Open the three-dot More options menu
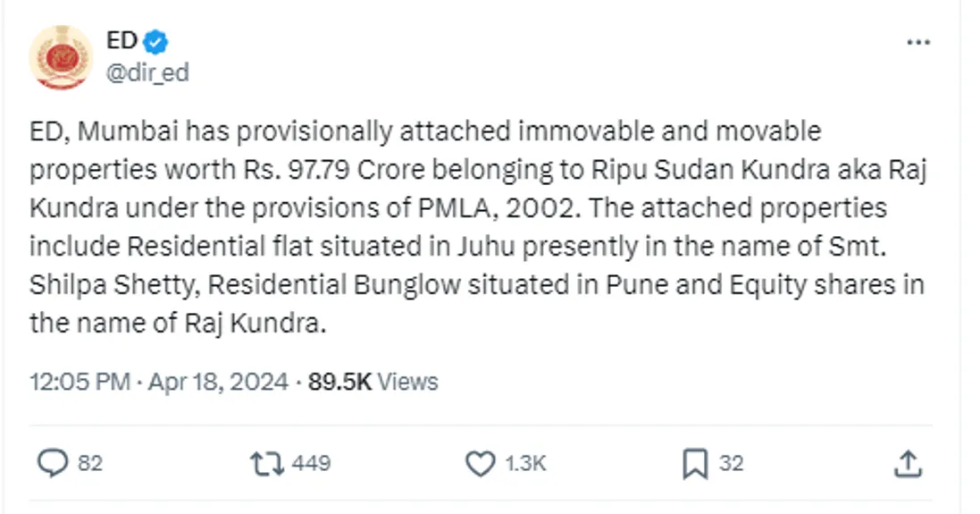This screenshot has height=514, width=980. click(x=918, y=43)
